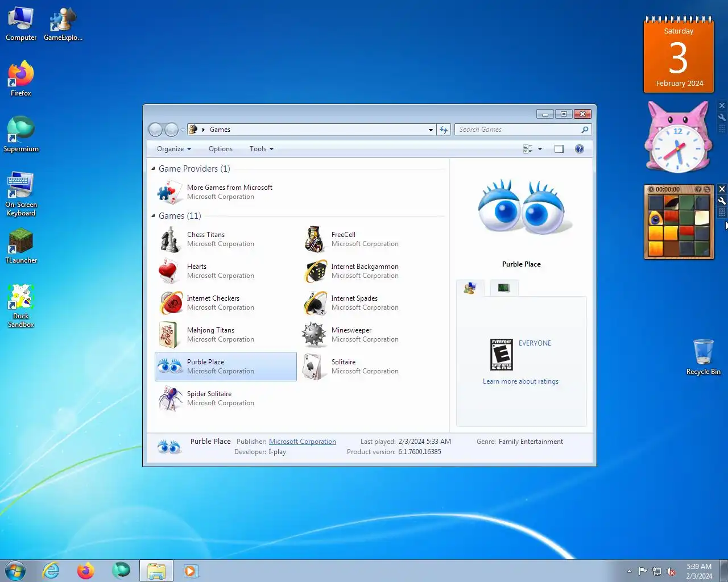Select the Hearts game icon
This screenshot has width=728, height=582.
pyautogui.click(x=169, y=271)
